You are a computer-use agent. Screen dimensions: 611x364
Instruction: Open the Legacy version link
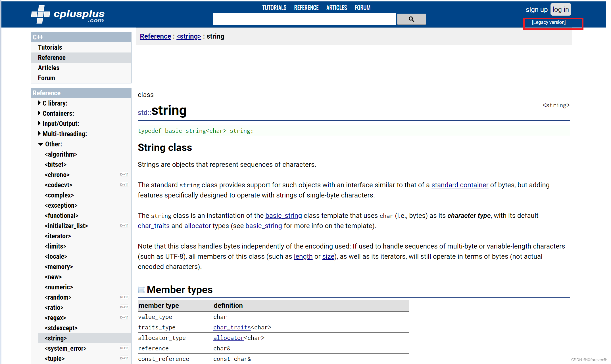click(x=549, y=22)
